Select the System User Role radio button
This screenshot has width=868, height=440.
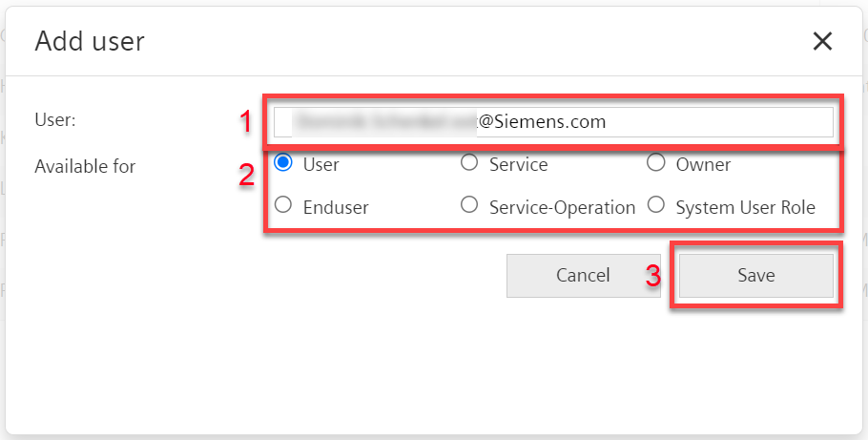656,205
